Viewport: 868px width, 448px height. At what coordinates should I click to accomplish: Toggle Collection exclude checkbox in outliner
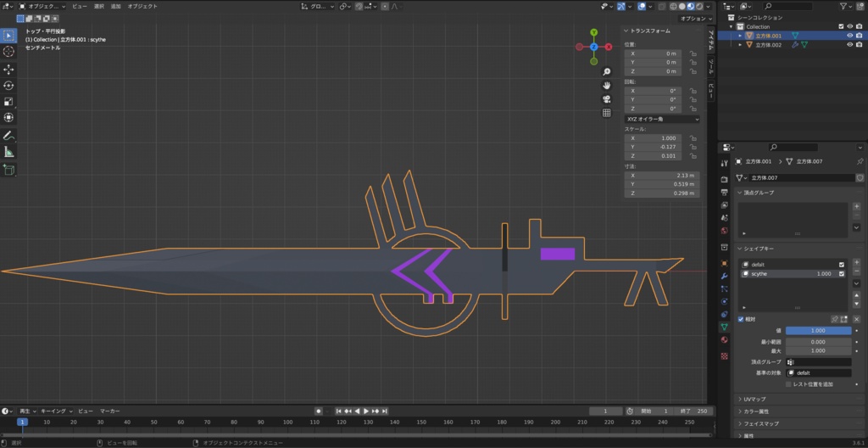pyautogui.click(x=842, y=26)
